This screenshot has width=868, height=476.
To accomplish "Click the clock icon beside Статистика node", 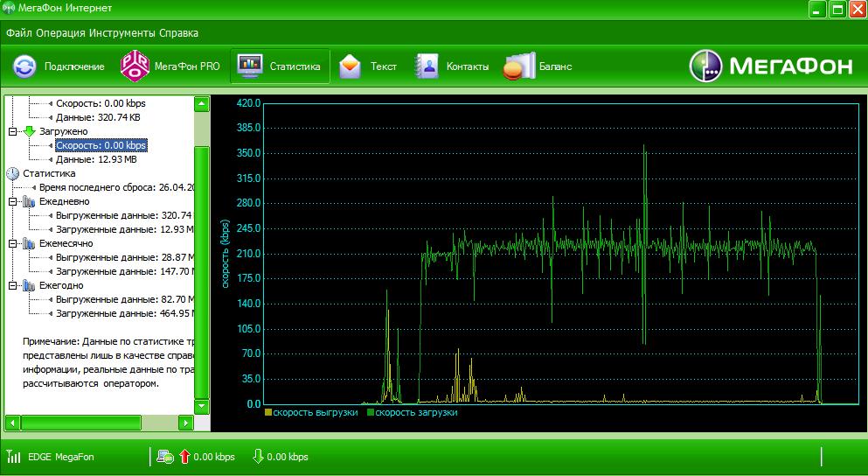I will (12, 173).
